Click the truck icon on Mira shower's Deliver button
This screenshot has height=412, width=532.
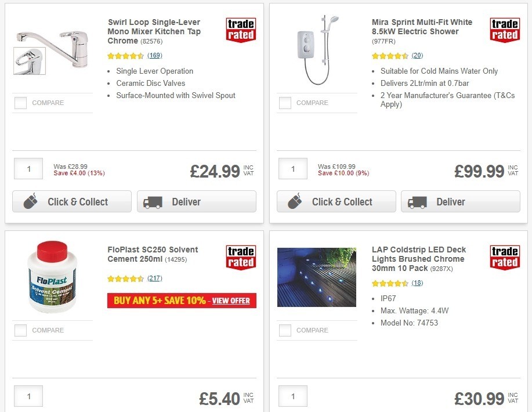[417, 201]
